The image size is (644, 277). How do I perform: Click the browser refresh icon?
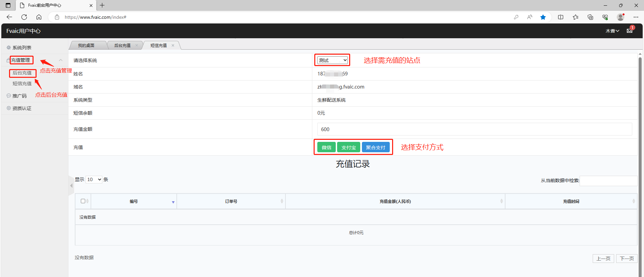click(24, 17)
